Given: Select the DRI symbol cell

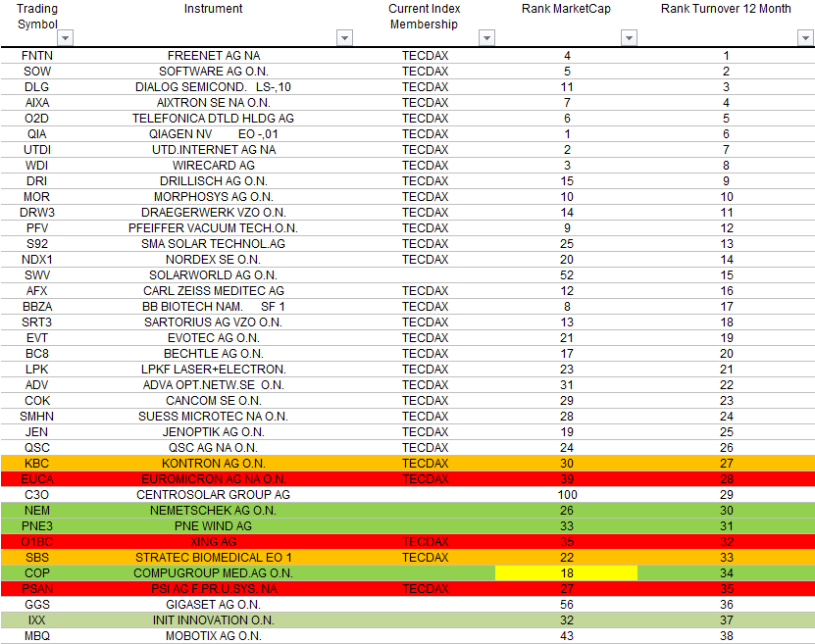Looking at the screenshot, I should point(37,180).
